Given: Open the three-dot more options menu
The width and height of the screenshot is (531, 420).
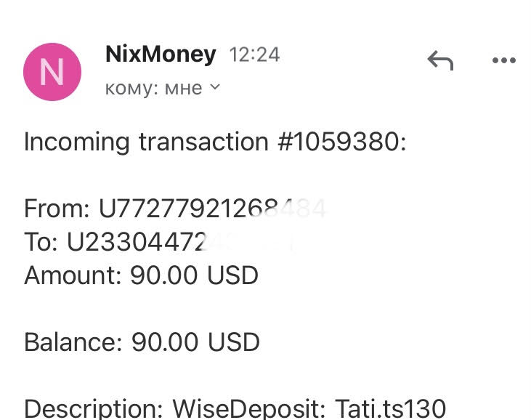Looking at the screenshot, I should tap(503, 60).
